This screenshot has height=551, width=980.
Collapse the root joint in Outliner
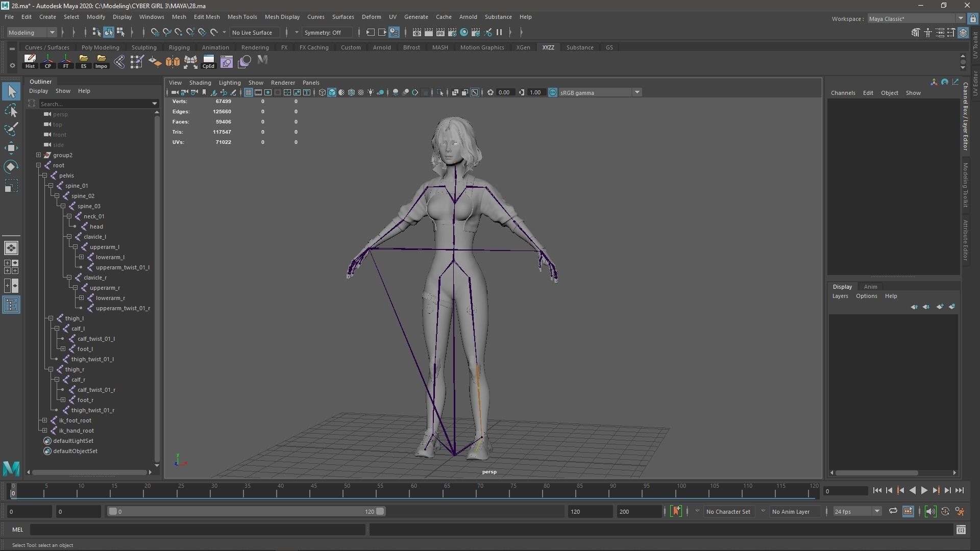pyautogui.click(x=38, y=165)
